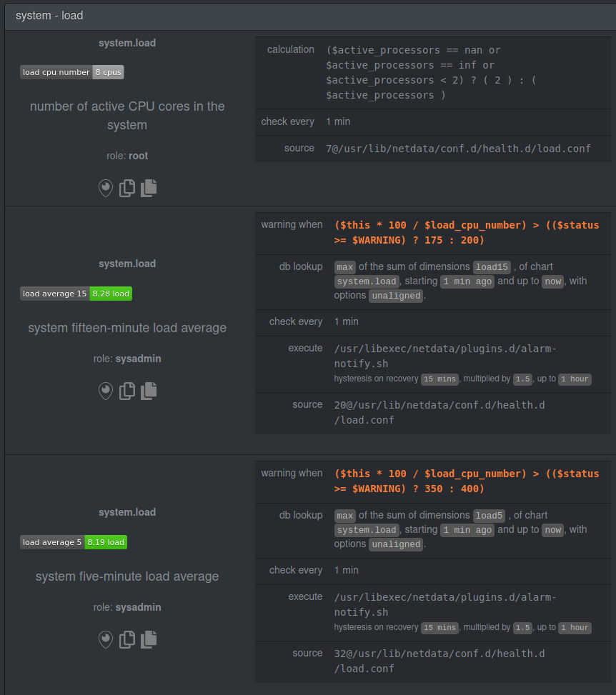Click the solid duplicate icon under load cpu number
The height and width of the screenshot is (695, 616).
coord(149,189)
